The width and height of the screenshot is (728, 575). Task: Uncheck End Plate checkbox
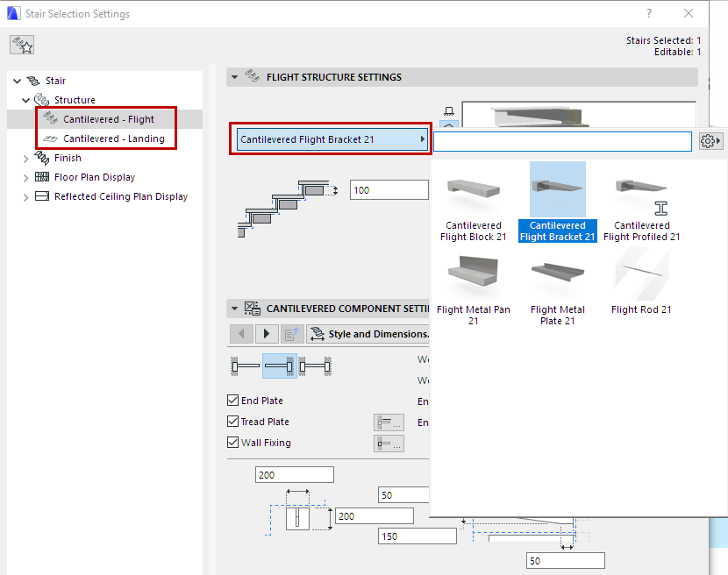pyautogui.click(x=233, y=400)
